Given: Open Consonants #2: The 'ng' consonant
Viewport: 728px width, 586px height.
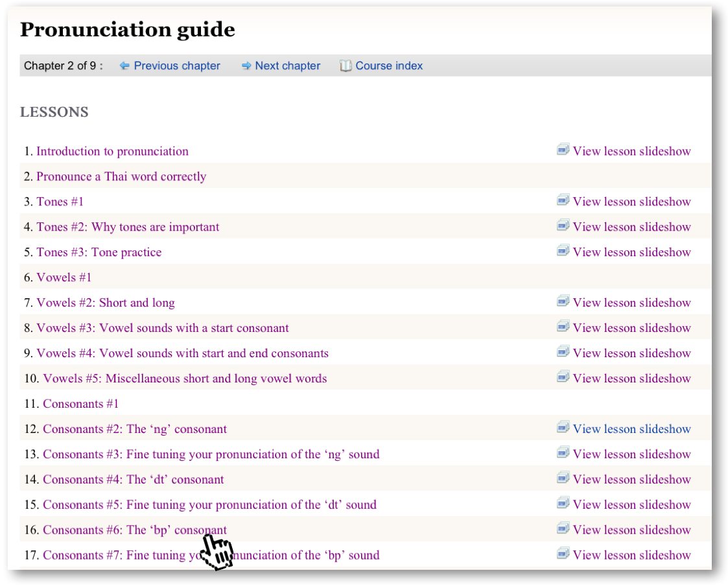Looking at the screenshot, I should (x=135, y=429).
